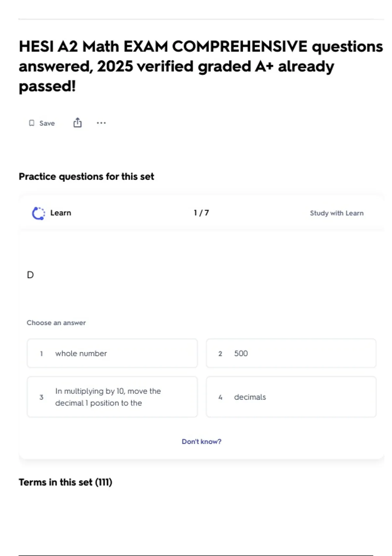Click the question prompt letter 'D'
The image size is (392, 556).
coord(30,275)
